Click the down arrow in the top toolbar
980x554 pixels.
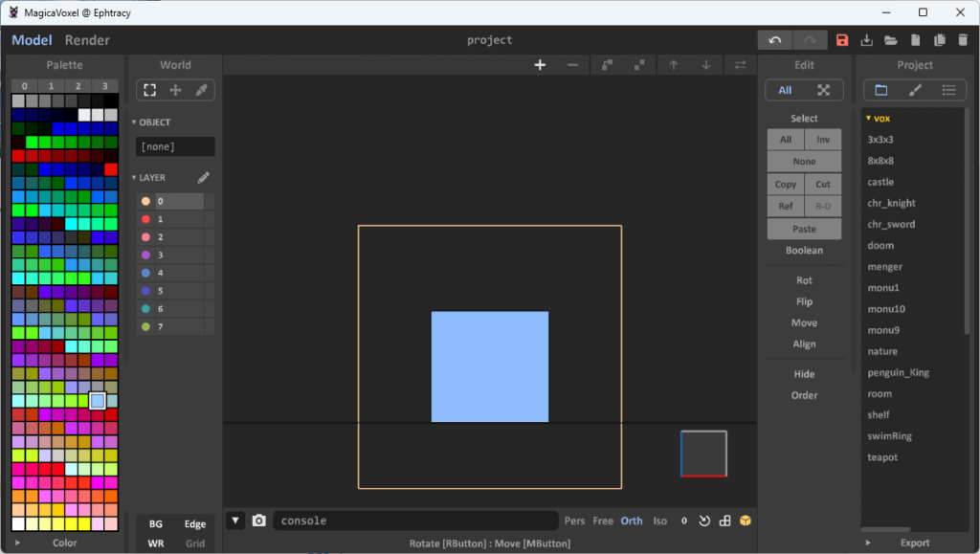pos(706,65)
